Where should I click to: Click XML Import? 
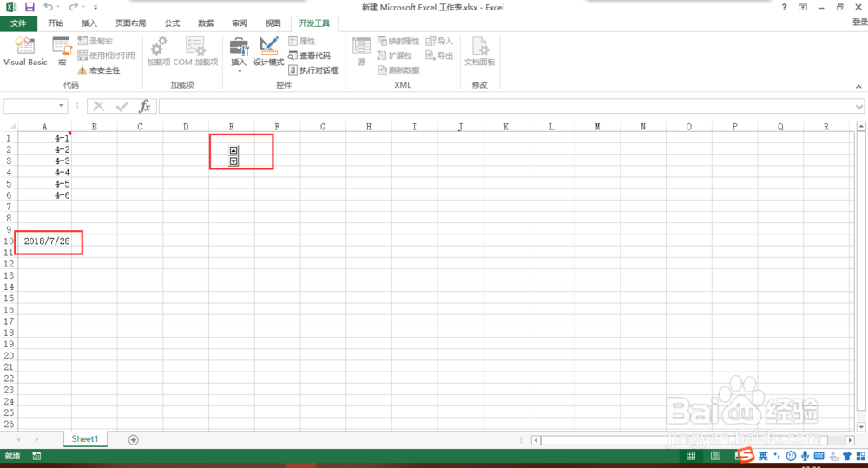point(439,41)
